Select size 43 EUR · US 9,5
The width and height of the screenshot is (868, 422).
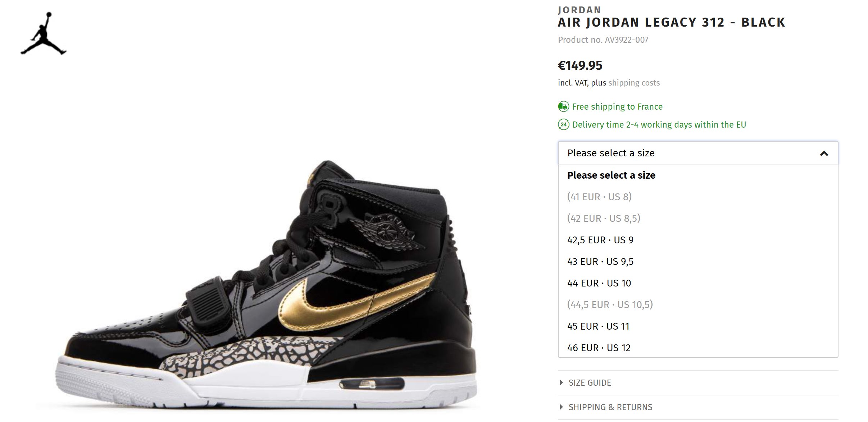(698, 262)
